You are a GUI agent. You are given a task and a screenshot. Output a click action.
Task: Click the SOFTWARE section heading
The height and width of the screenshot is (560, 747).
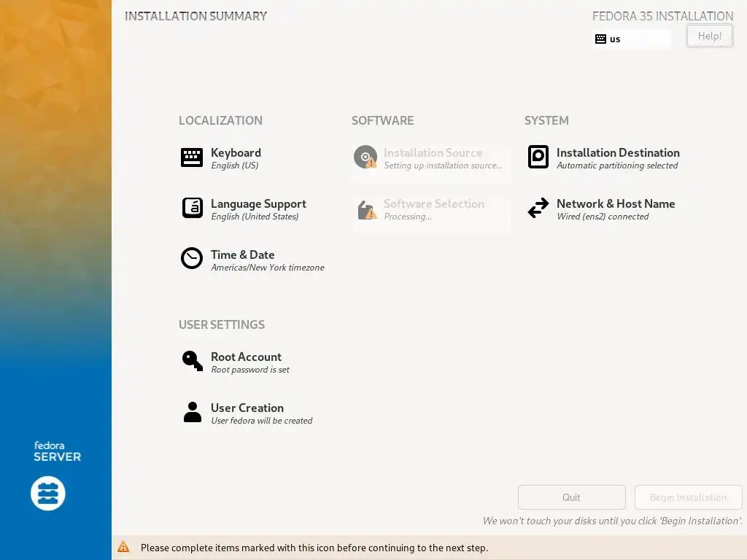[382, 120]
